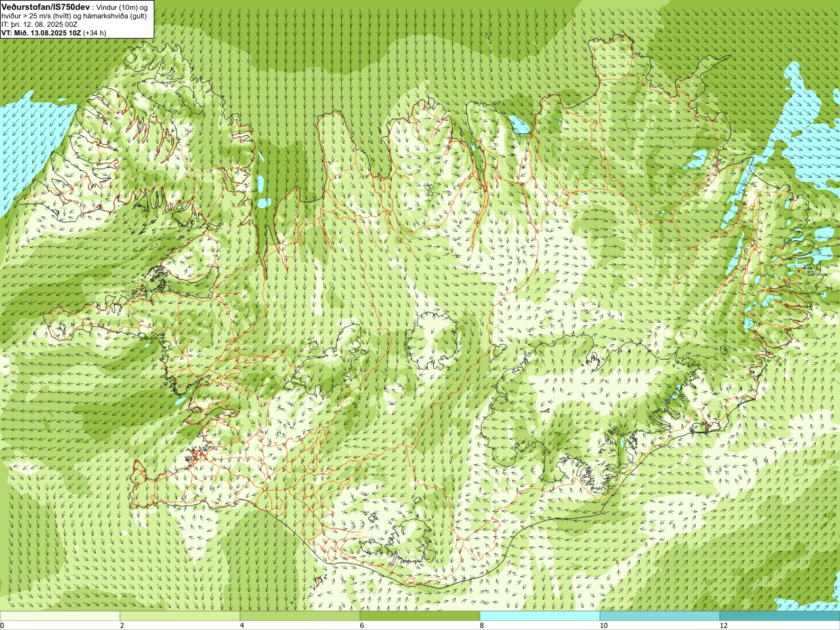The image size is (840, 630).
Task: Click the 8–10 m/s light cyan legend swatch
Action: pyautogui.click(x=540, y=616)
